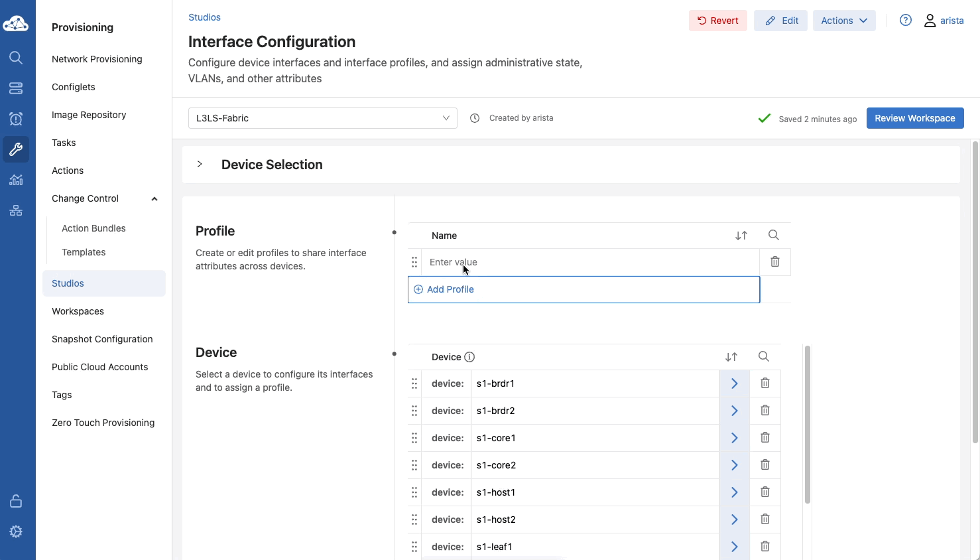Image resolution: width=980 pixels, height=560 pixels.
Task: Expand the Device Selection section
Action: 200,165
